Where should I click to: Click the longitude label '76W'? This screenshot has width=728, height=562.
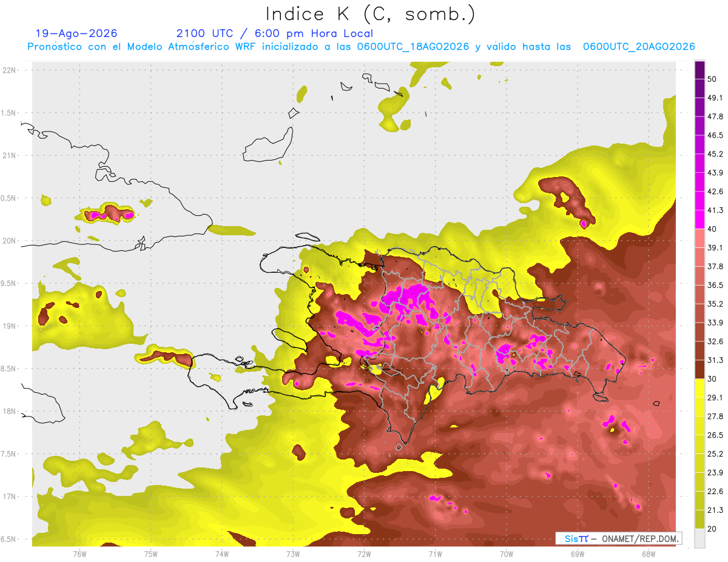(x=79, y=554)
